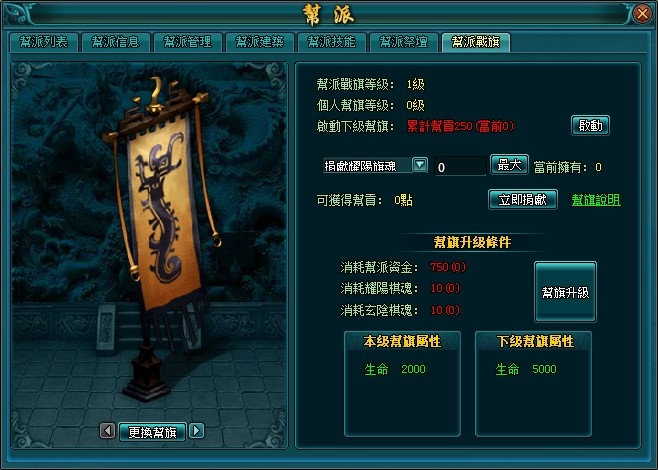Image resolution: width=658 pixels, height=470 pixels.
Task: Show the previous guild flag with left arrow
Action: pos(107,431)
